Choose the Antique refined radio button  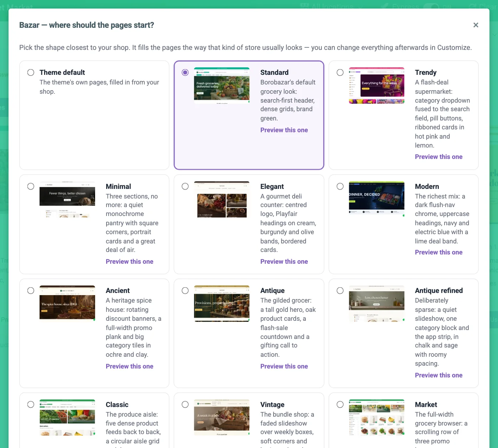(340, 290)
